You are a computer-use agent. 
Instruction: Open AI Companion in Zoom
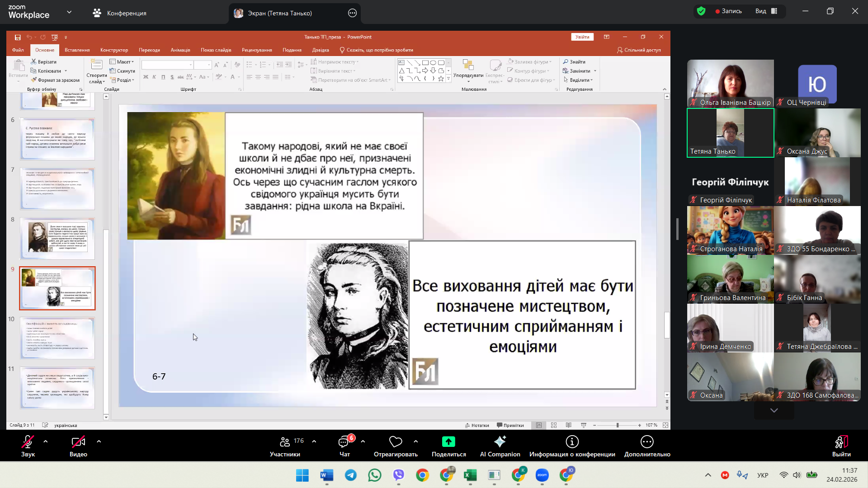(500, 446)
